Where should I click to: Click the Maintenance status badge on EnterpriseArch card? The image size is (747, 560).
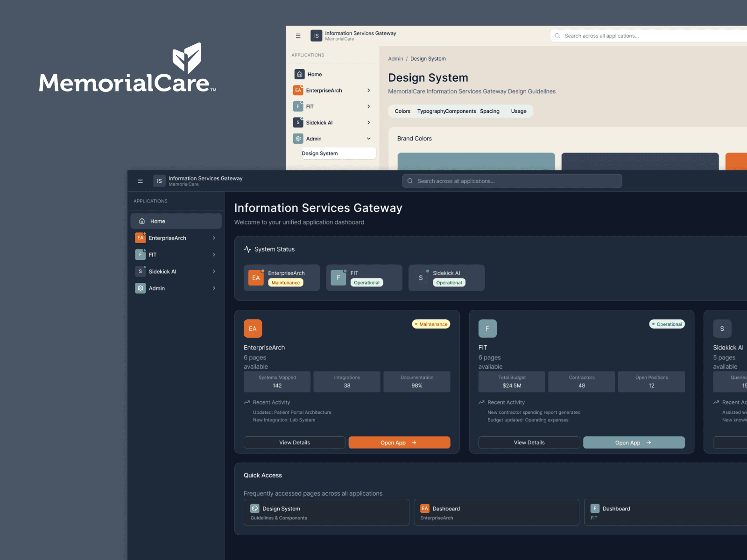[x=430, y=324]
